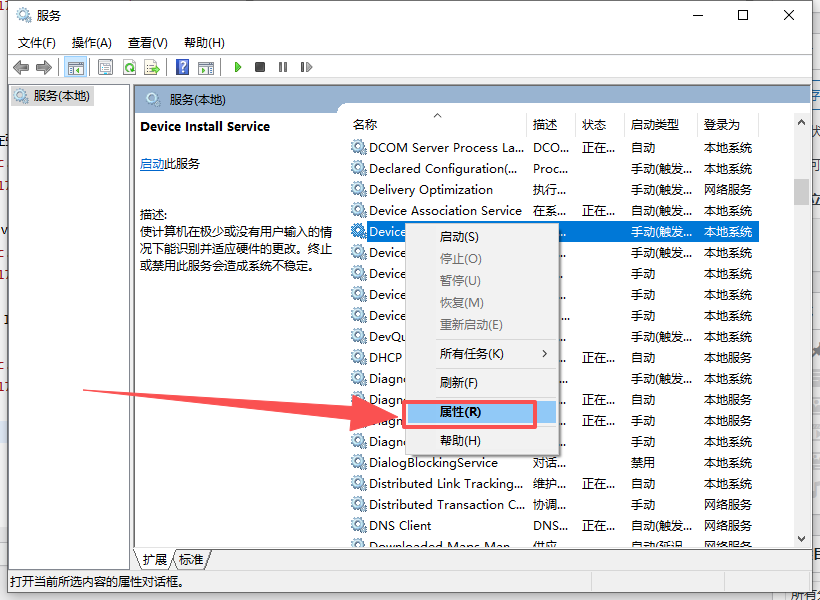
Task: Select 服务(本地) in the left tree
Action: tap(60, 96)
